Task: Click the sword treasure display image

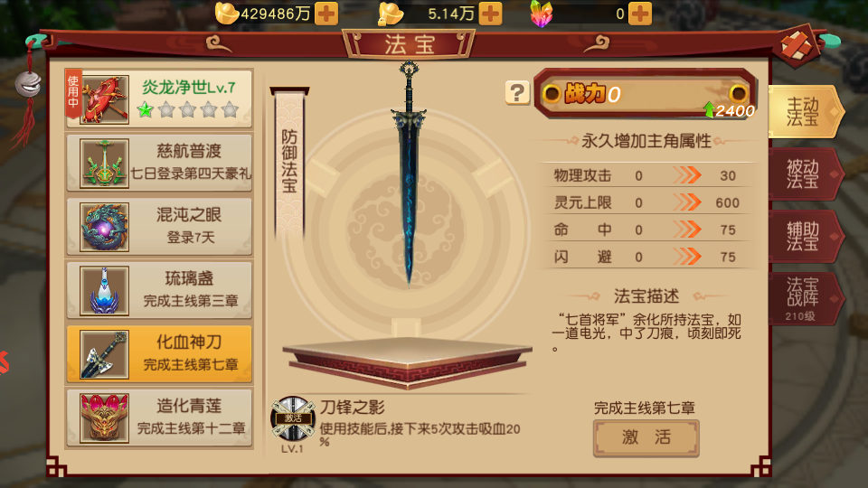Action: [409, 174]
